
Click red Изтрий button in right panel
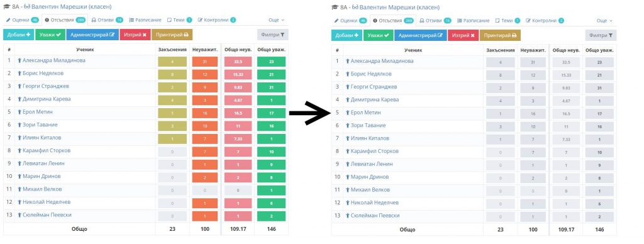click(464, 35)
